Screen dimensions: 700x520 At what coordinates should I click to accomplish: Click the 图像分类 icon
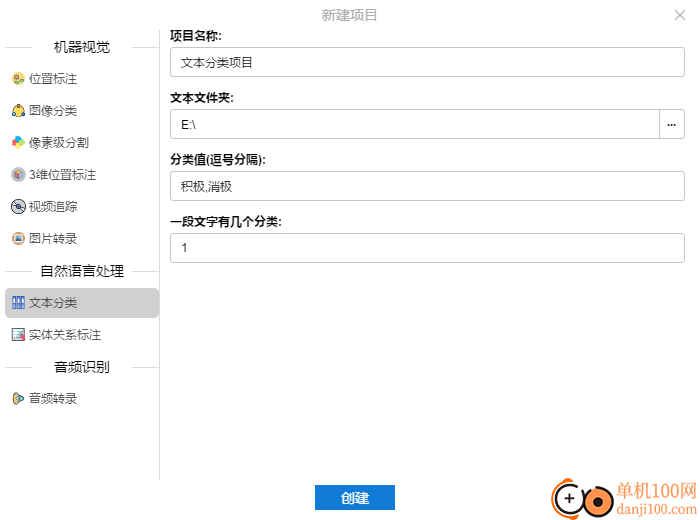click(x=18, y=111)
